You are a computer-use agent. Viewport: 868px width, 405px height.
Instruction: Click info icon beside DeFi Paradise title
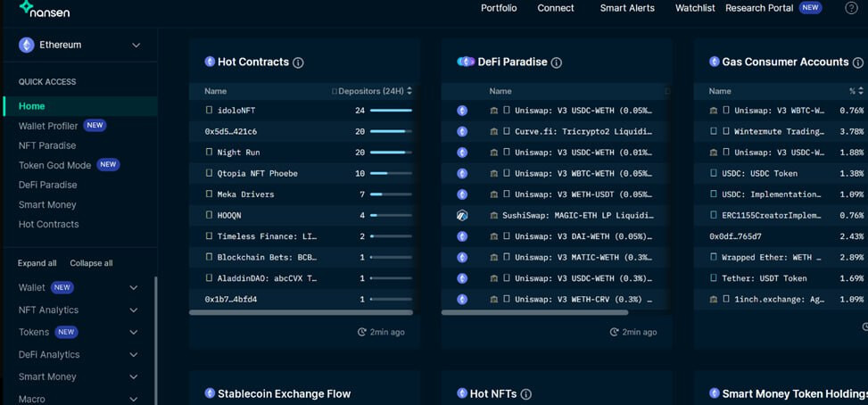(556, 62)
